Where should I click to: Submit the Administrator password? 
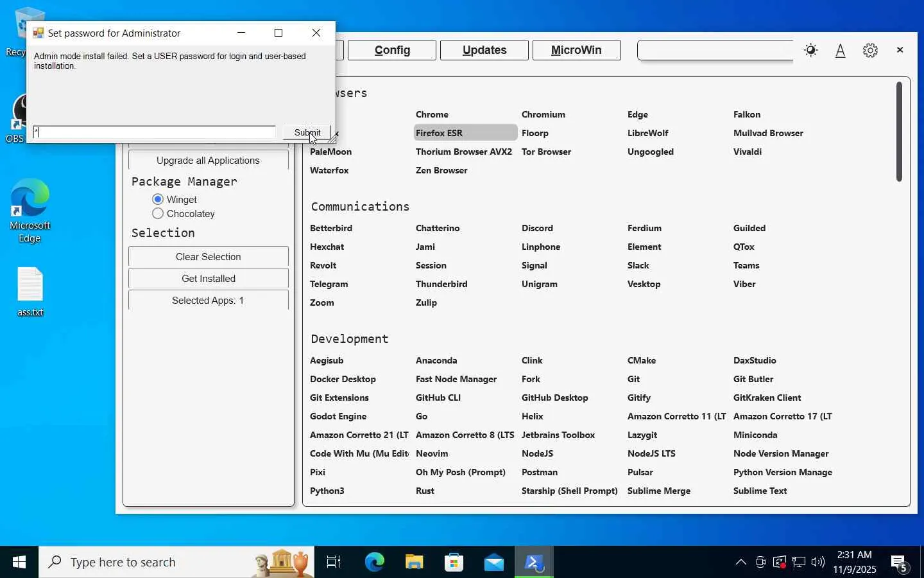pos(307,132)
